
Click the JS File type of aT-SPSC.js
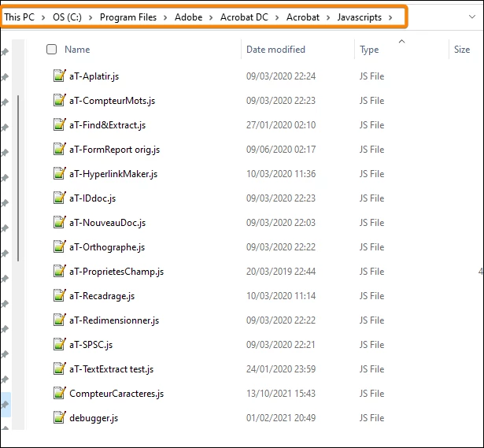pyautogui.click(x=372, y=345)
